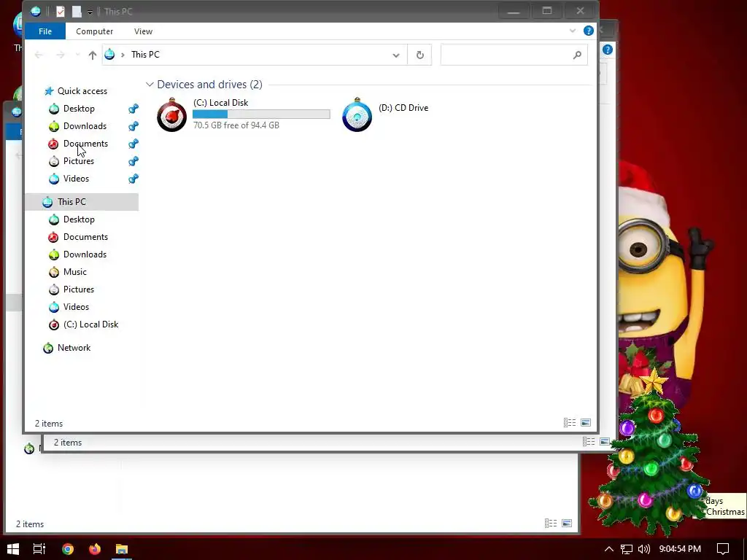This screenshot has width=747, height=560.
Task: Open Pictures under This PC
Action: [x=79, y=289]
